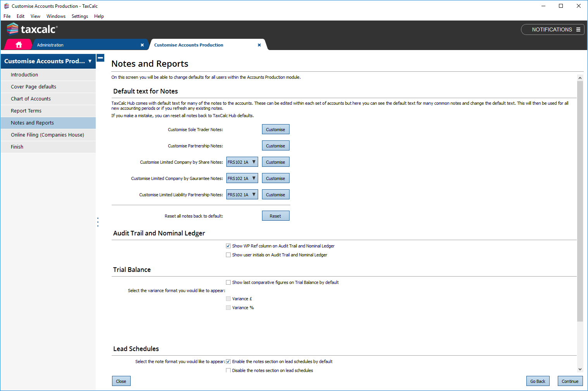Tick the Variance £ checkbox
The height and width of the screenshot is (391, 588).
[228, 299]
